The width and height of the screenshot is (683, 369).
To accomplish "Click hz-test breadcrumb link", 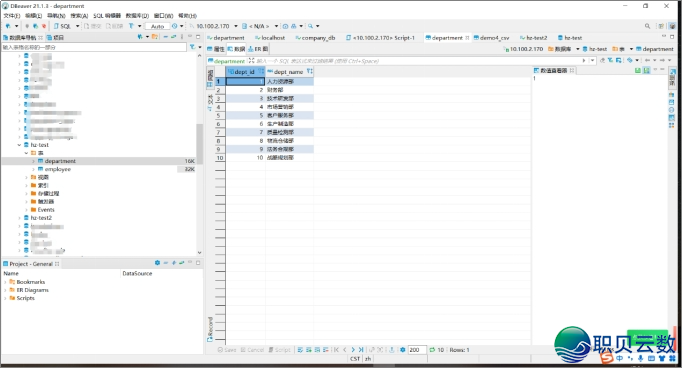I will click(595, 49).
